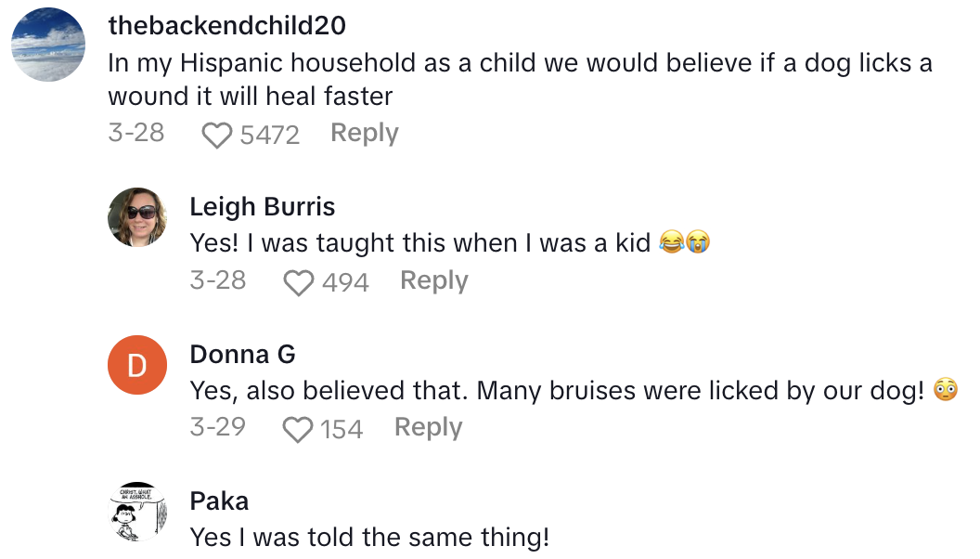This screenshot has width=980, height=559.
Task: Visit Leigh Burris's profile via name
Action: pos(263,206)
